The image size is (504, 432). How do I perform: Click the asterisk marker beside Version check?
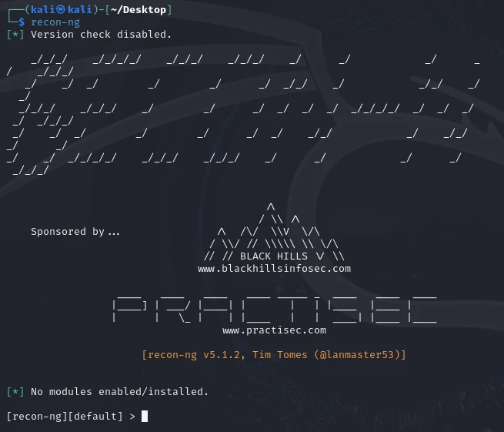15,35
